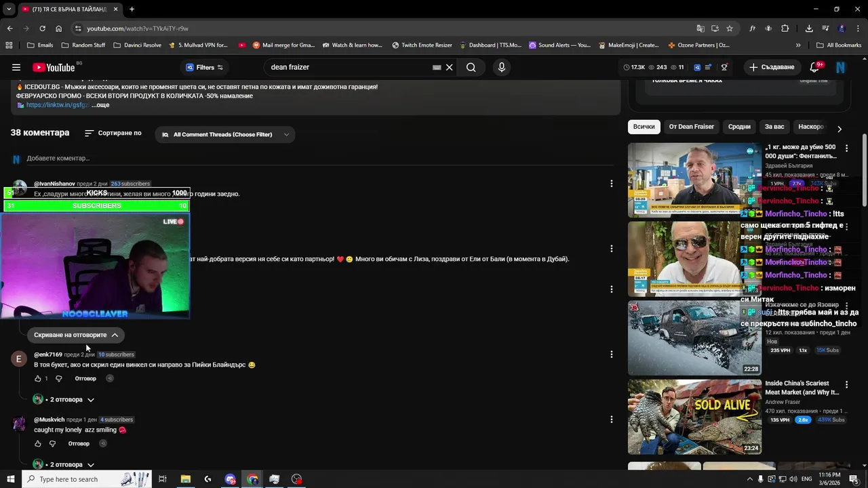Open YouTube notifications bell
868x488 pixels.
point(815,67)
